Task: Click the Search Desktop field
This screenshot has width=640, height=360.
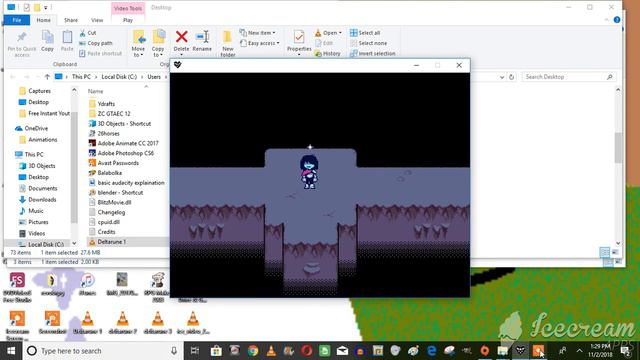Action: click(568, 77)
